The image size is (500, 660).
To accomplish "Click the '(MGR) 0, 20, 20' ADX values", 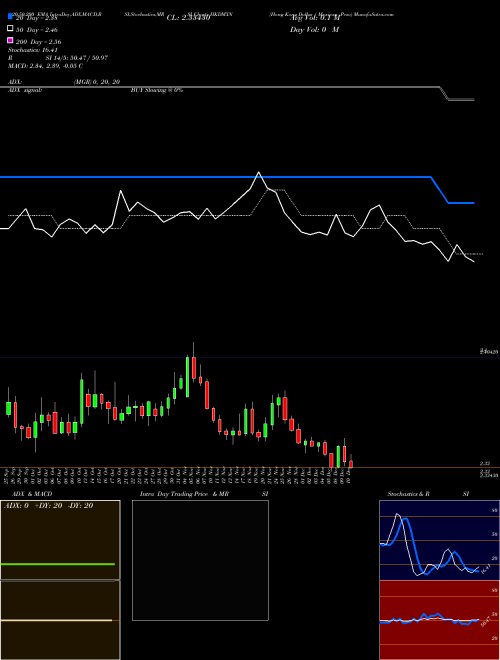I will (97, 82).
